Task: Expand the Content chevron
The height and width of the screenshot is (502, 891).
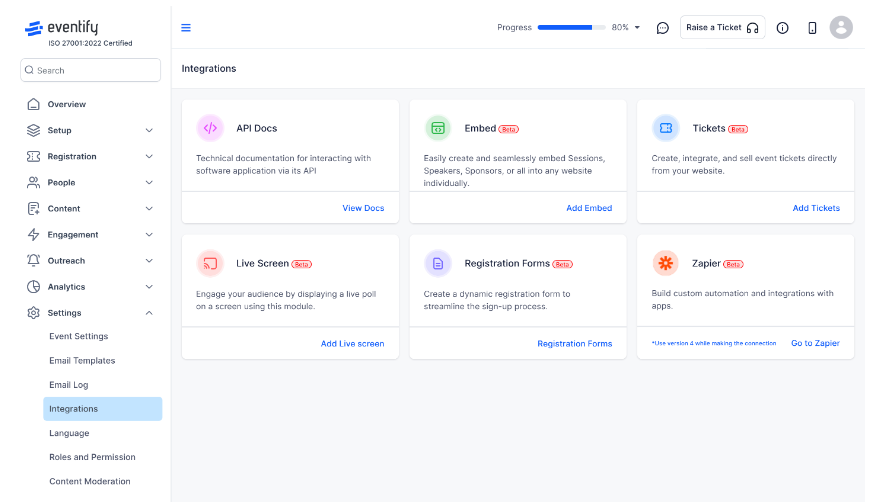Action: (x=149, y=209)
